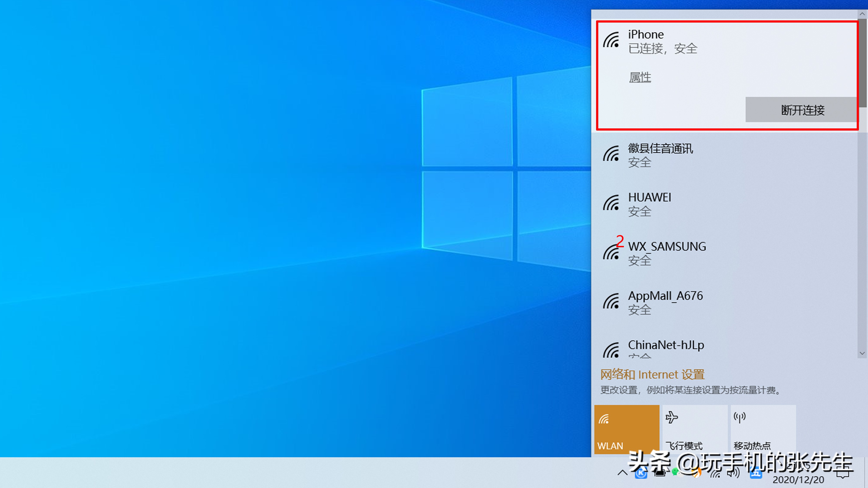Open the clock showing 2020/12/20
Image resolution: width=868 pixels, height=488 pixels.
pyautogui.click(x=798, y=473)
